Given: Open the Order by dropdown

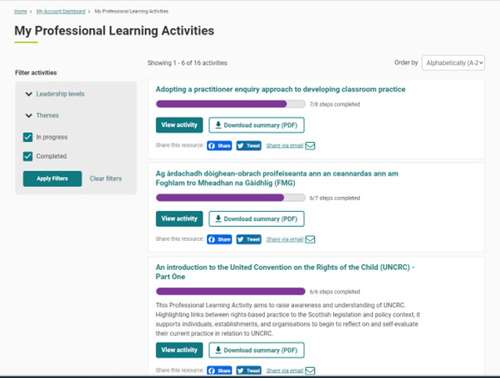Looking at the screenshot, I should (453, 63).
